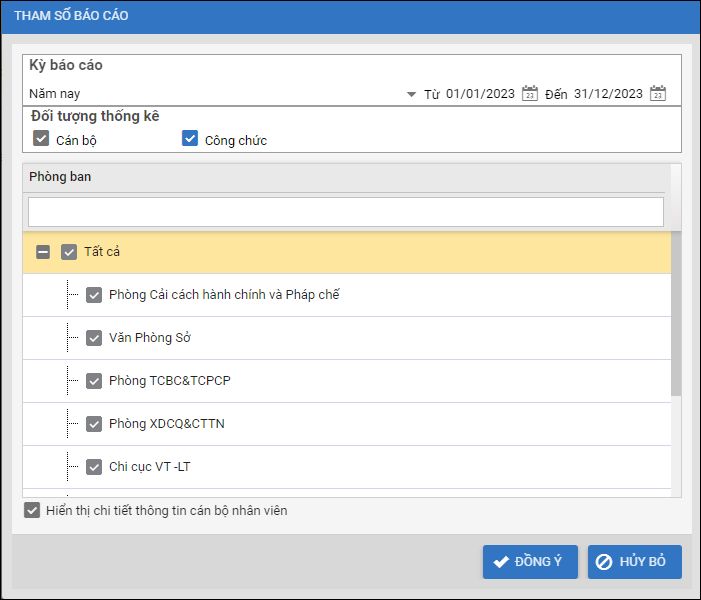Expand the 'Năm nay' period dropdown

click(x=411, y=94)
